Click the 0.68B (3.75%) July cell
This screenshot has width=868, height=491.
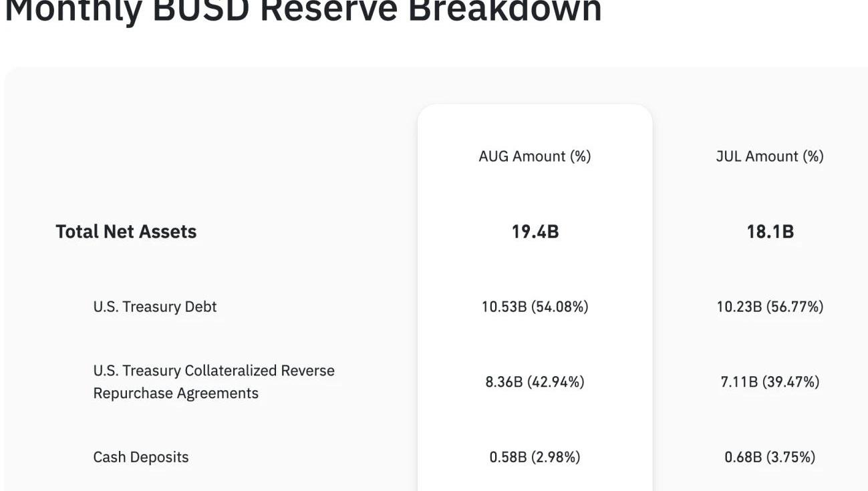point(770,458)
